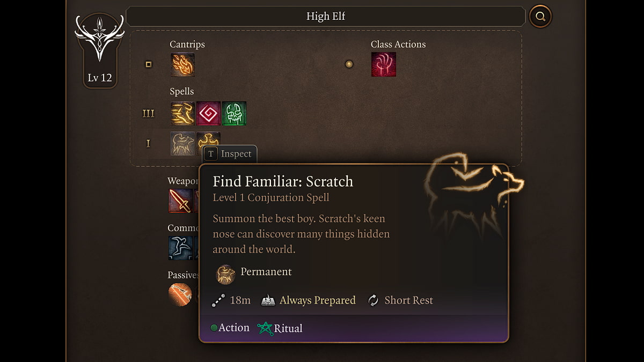644x362 pixels.
Task: Click the magnifying glass search button
Action: point(540,17)
